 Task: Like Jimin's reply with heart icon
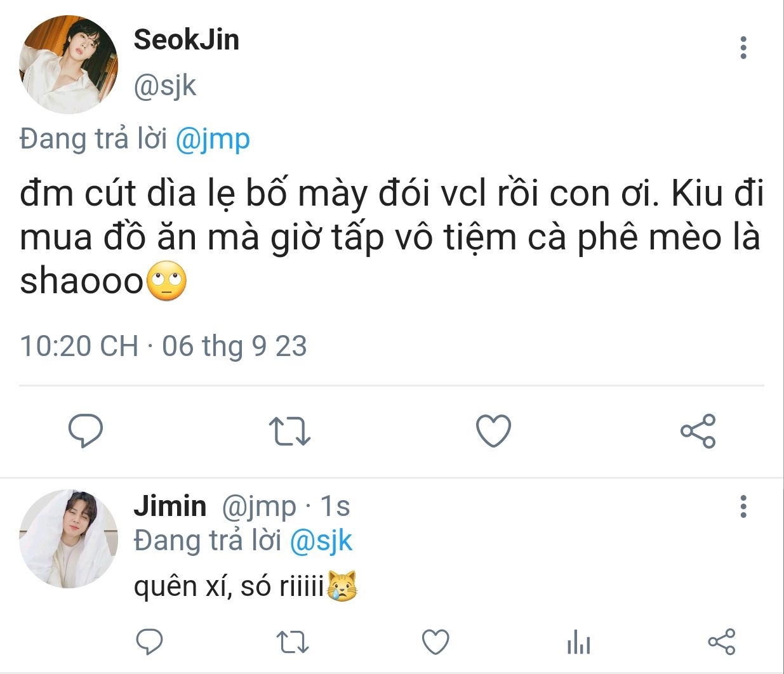click(x=436, y=642)
